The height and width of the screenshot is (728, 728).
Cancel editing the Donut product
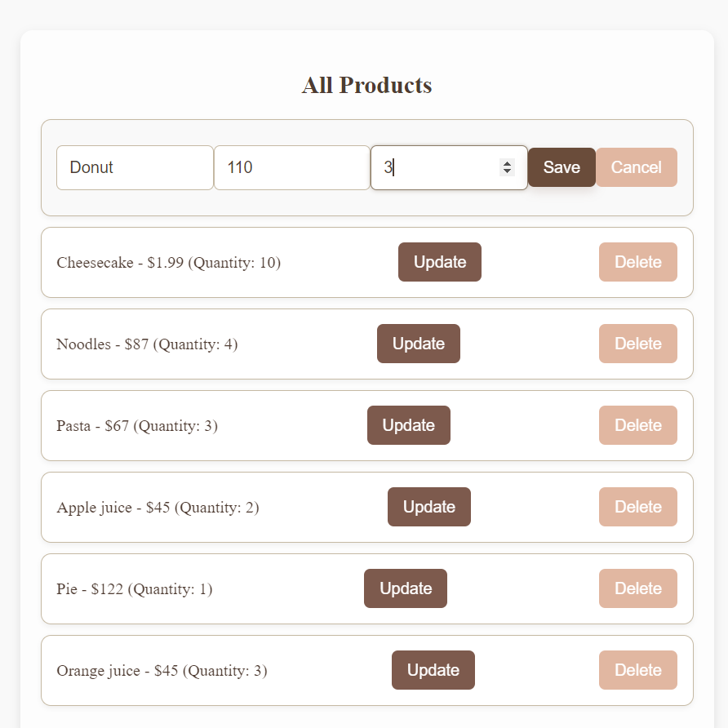636,167
